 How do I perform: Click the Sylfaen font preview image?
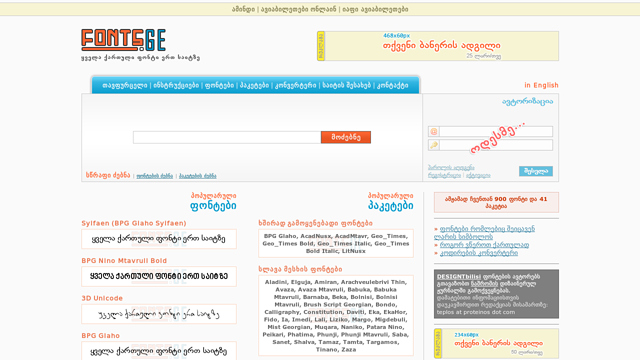(x=159, y=239)
